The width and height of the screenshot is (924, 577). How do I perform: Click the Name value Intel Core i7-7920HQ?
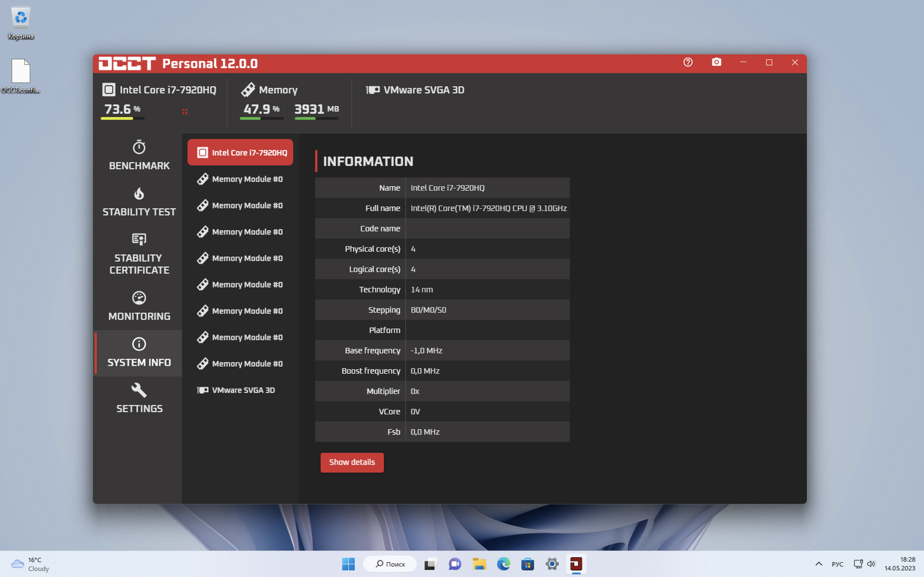448,188
